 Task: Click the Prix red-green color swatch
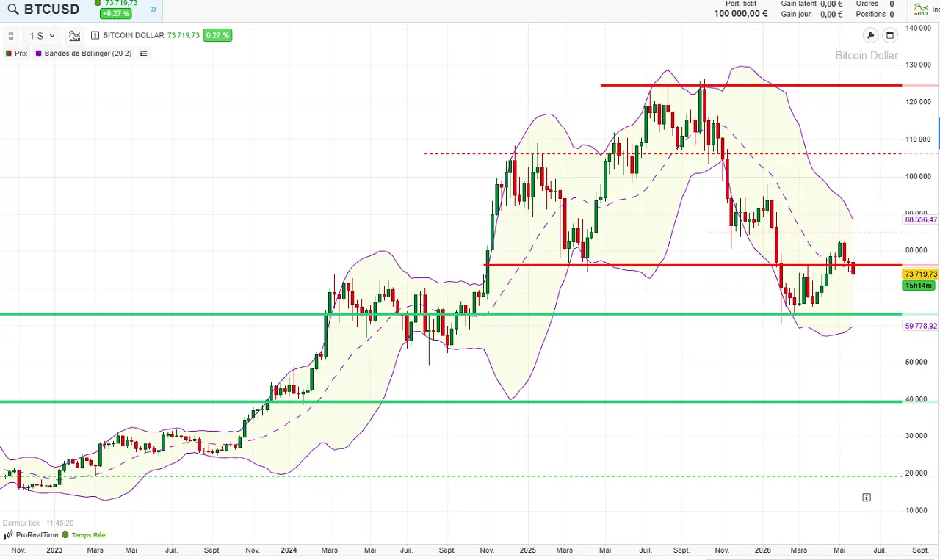pos(8,54)
